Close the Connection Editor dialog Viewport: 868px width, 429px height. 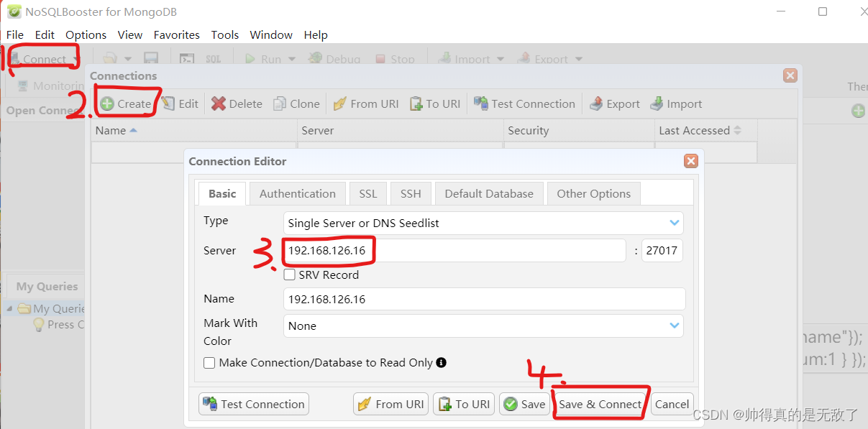(x=691, y=161)
